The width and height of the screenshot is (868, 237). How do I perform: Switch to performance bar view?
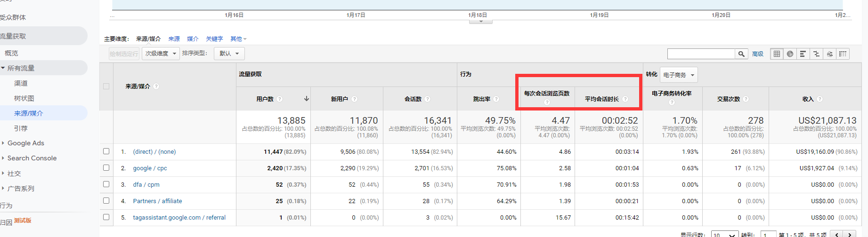(x=803, y=54)
